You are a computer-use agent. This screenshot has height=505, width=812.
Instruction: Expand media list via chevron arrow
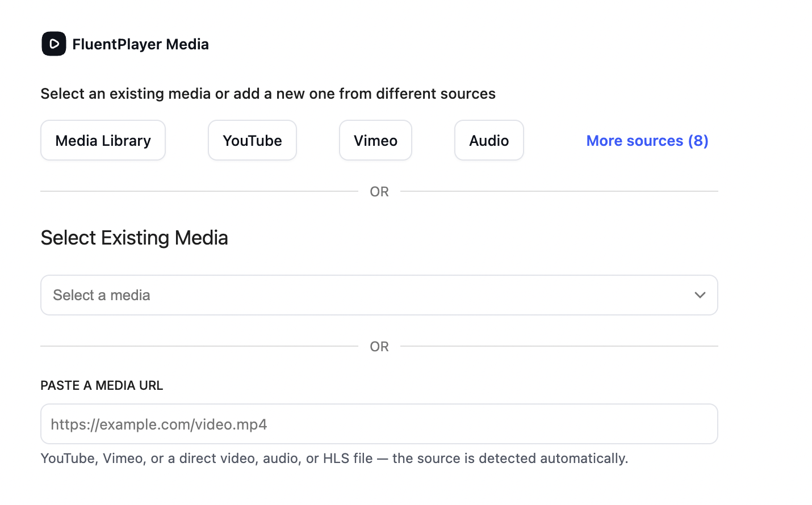[x=700, y=295]
